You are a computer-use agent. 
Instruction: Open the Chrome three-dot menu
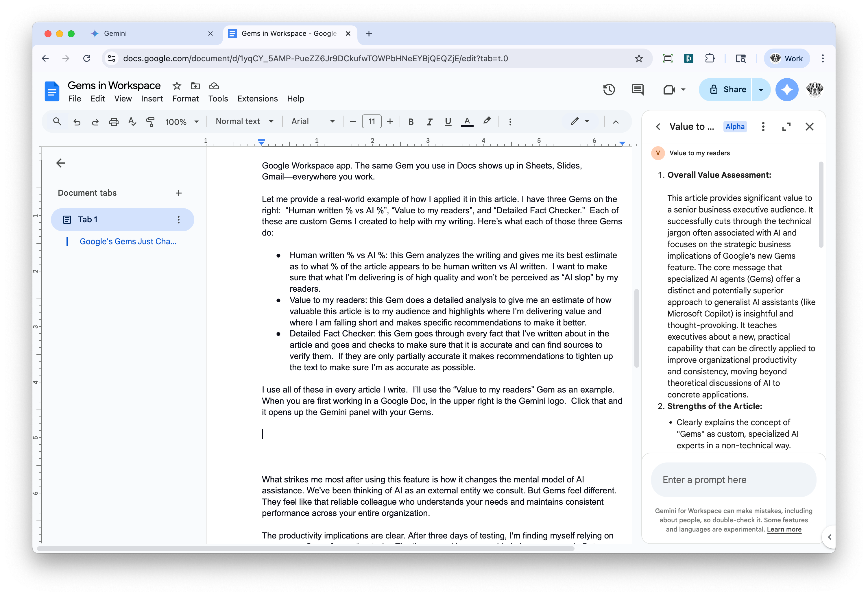(822, 58)
